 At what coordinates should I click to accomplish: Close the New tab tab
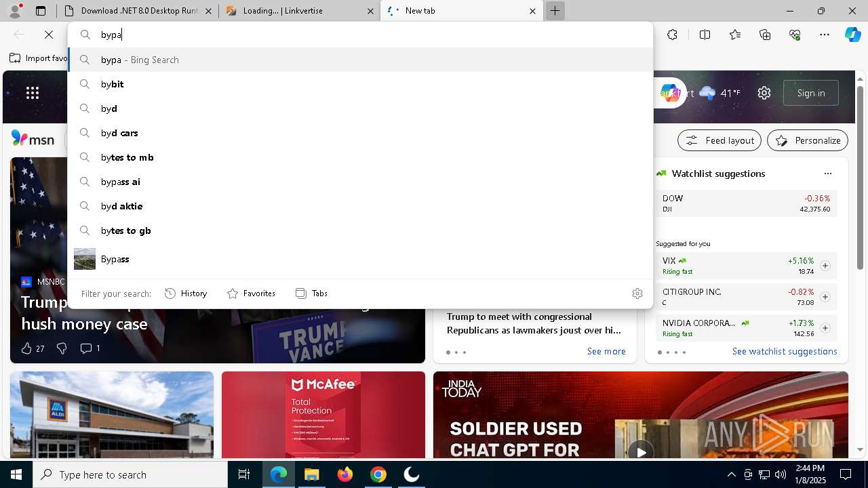532,11
